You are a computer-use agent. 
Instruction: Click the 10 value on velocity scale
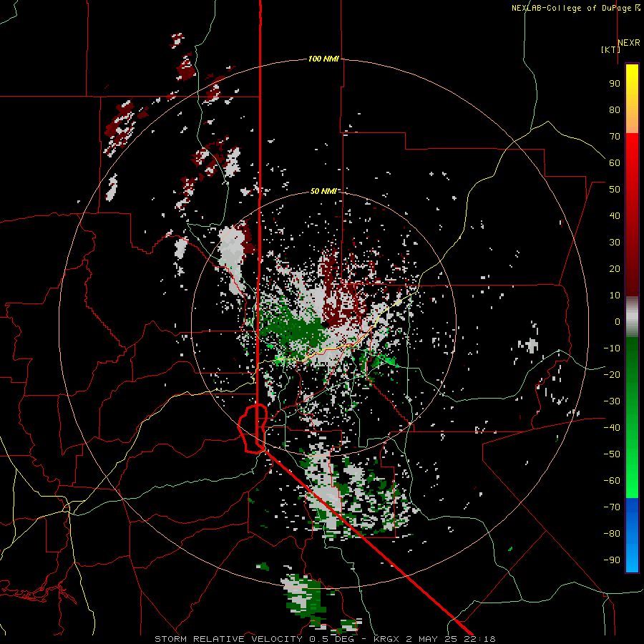tap(615, 296)
